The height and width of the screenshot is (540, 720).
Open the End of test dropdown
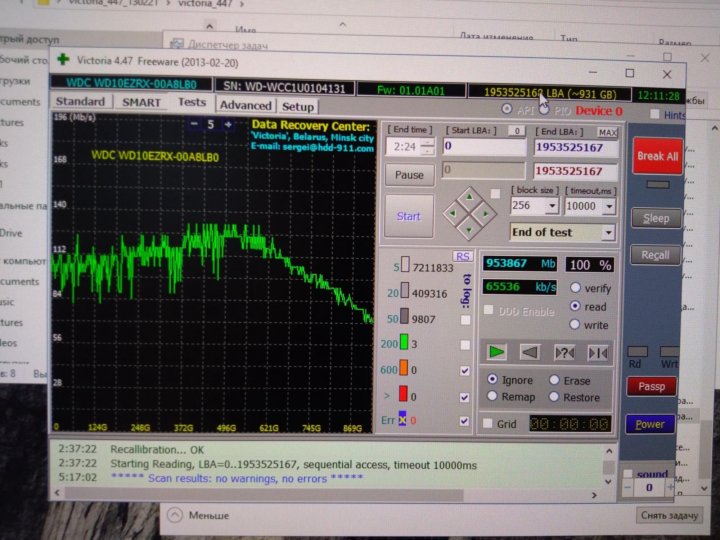coord(608,232)
